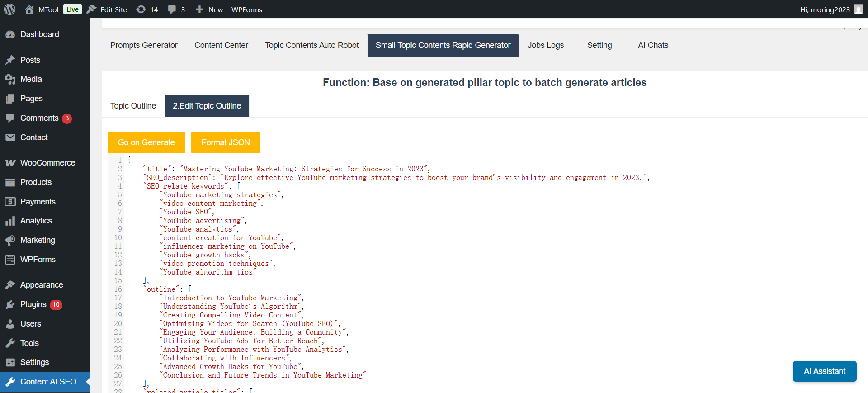The height and width of the screenshot is (393, 868).
Task: Go to WooCommerce in the sidebar
Action: 47,163
